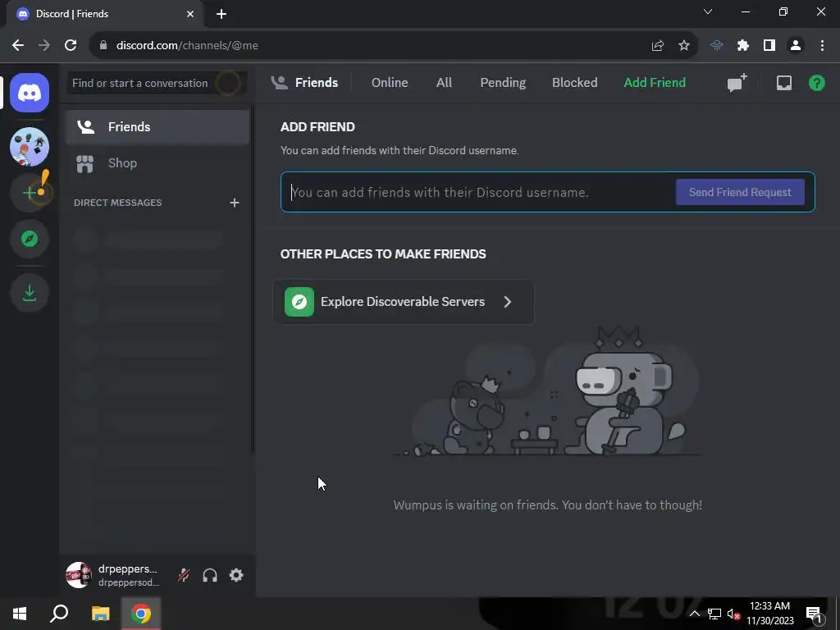This screenshot has height=630, width=840.
Task: Switch to the All friends tab
Action: coord(444,83)
